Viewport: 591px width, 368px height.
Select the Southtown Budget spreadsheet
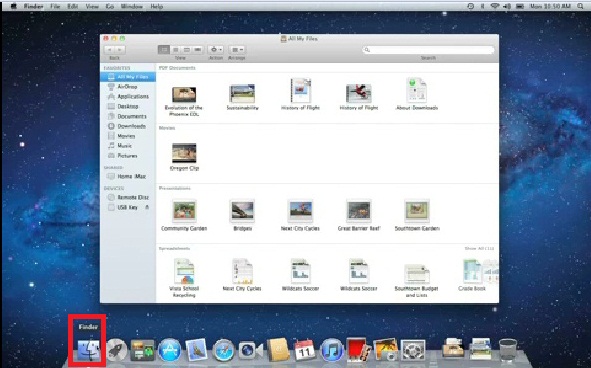pos(416,274)
